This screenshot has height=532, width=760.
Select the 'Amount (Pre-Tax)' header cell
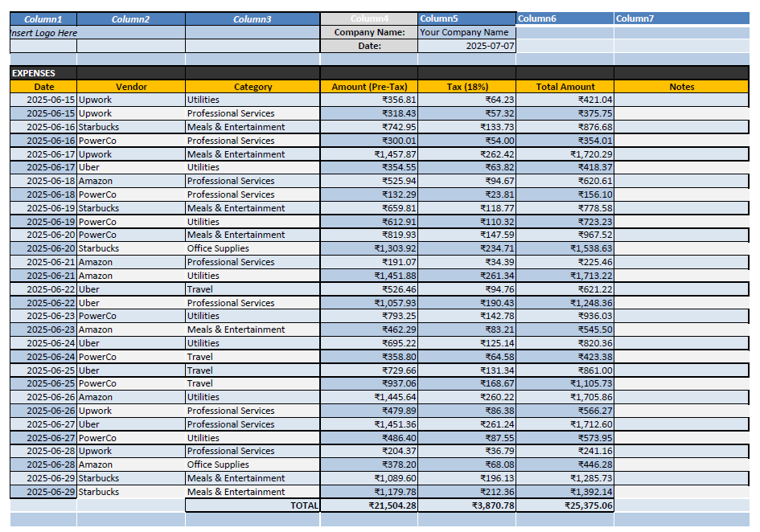(x=368, y=87)
